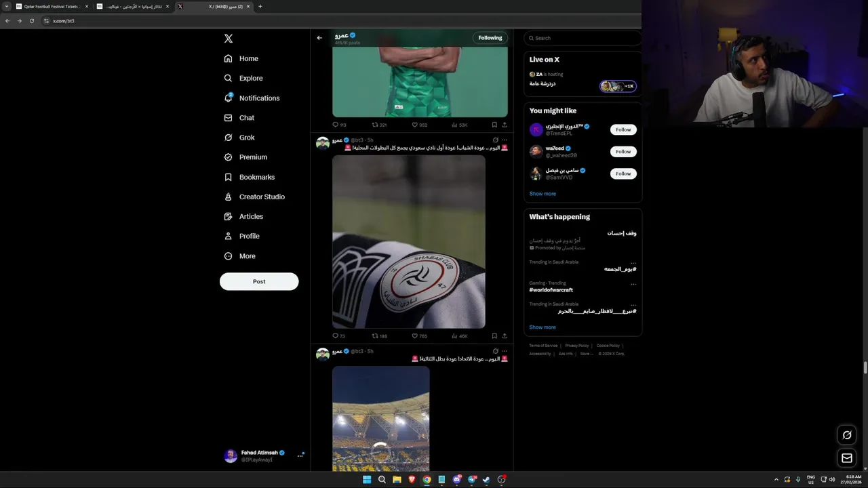Go to Home in the sidebar

click(241, 58)
